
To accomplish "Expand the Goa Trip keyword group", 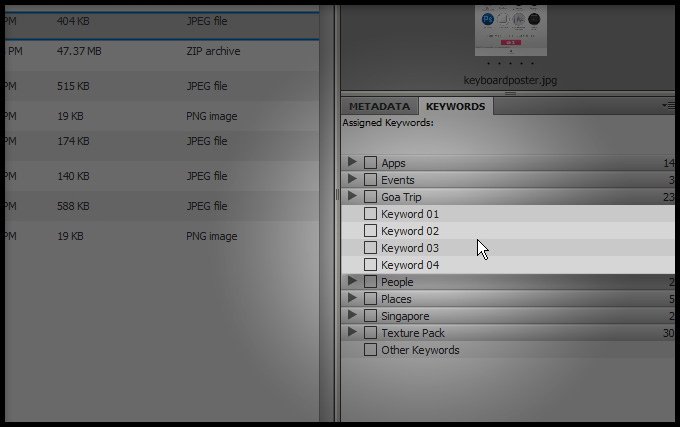I will pos(352,197).
